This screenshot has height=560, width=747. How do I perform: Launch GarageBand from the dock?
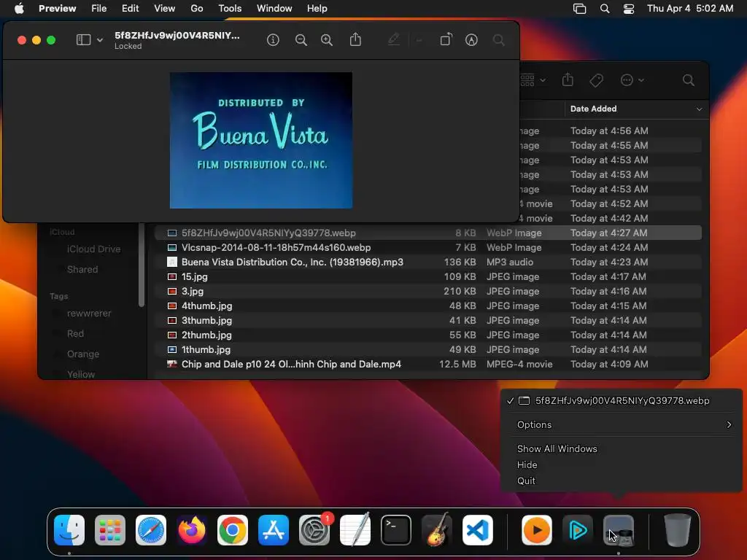437,530
